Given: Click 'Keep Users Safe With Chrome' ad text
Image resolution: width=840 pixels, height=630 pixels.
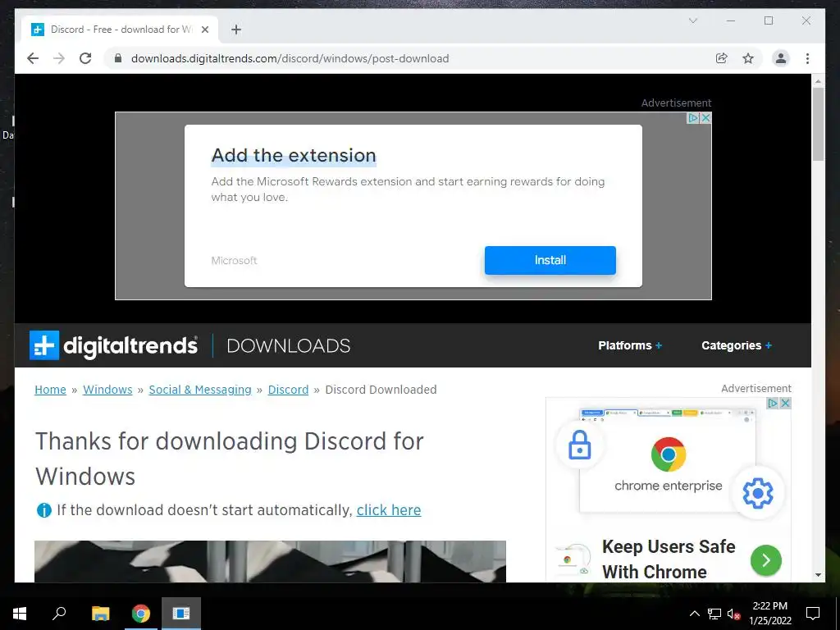Looking at the screenshot, I should coord(669,559).
